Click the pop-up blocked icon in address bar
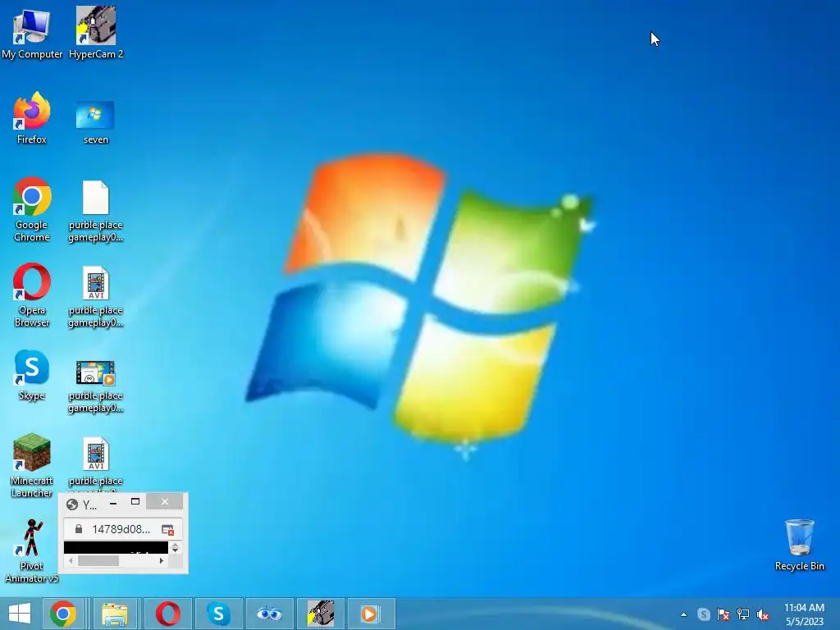The width and height of the screenshot is (840, 630). tap(167, 530)
